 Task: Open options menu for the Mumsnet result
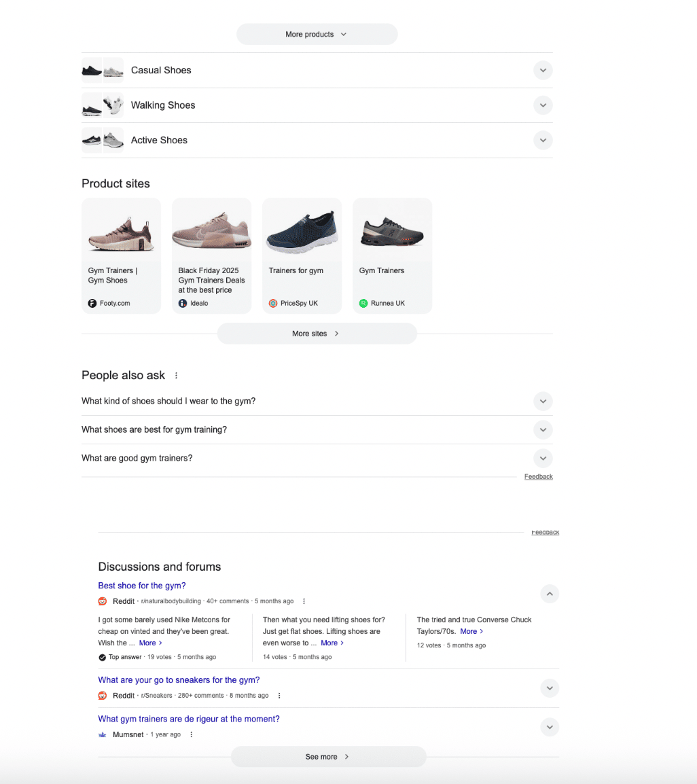point(191,734)
